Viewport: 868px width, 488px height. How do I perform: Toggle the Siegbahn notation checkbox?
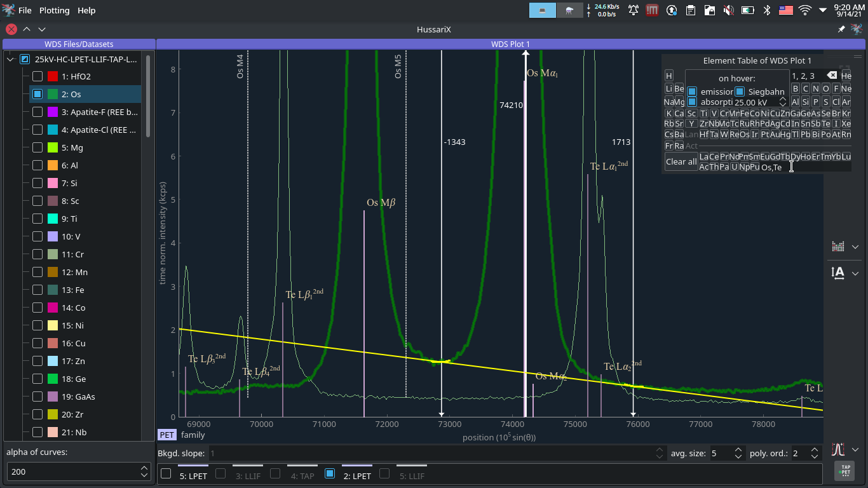click(739, 91)
